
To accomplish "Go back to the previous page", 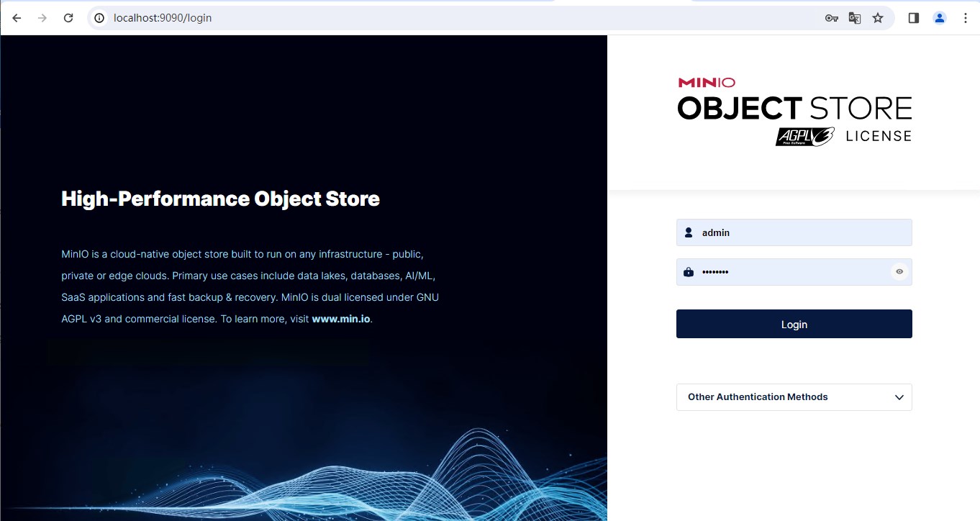I will (x=17, y=18).
